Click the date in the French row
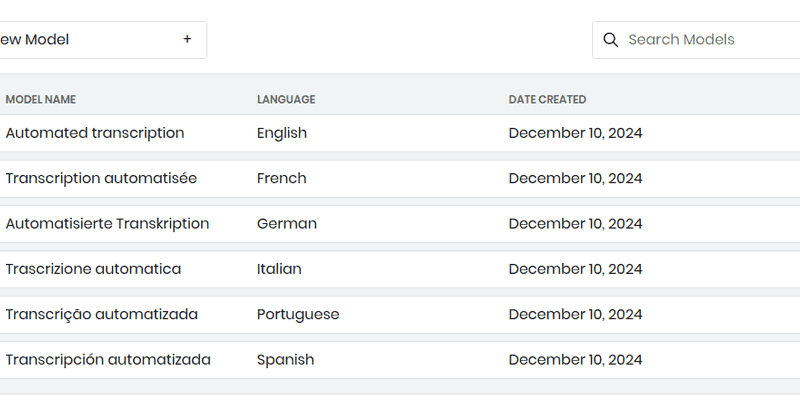800x419 pixels. [576, 179]
